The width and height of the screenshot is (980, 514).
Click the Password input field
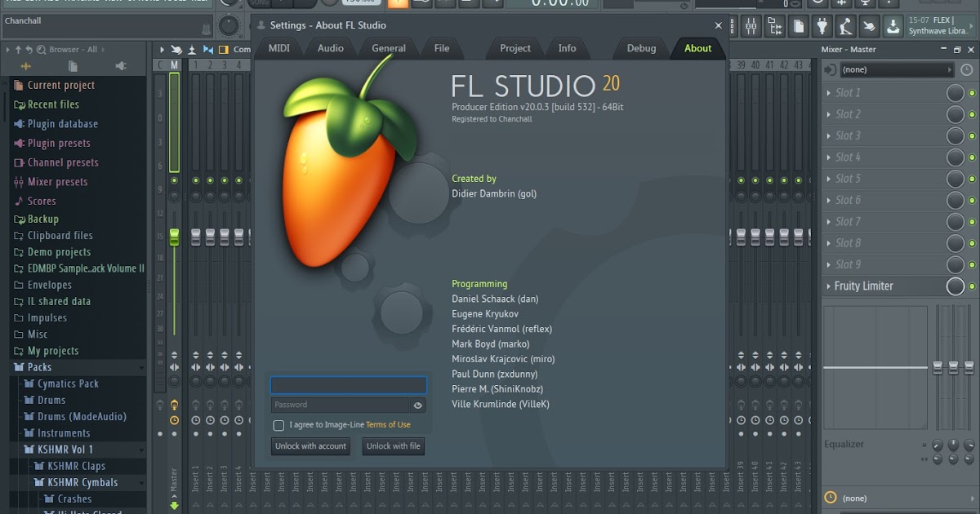(x=341, y=405)
